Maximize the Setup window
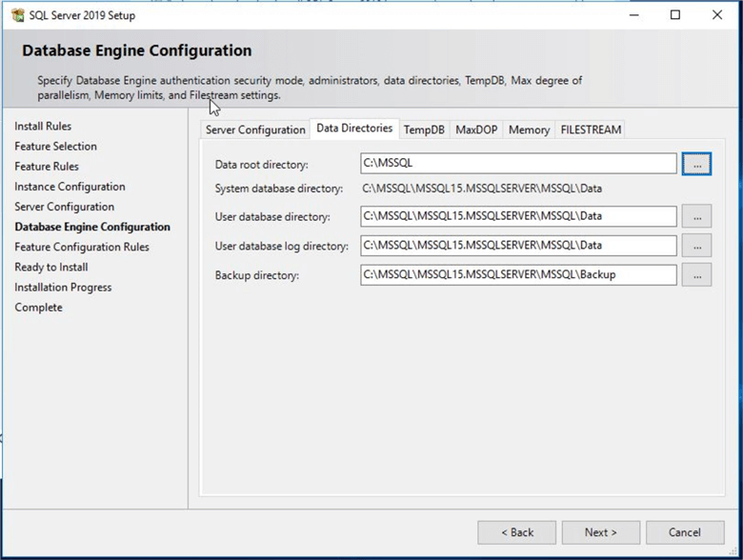Image resolution: width=743 pixels, height=560 pixels. (675, 15)
